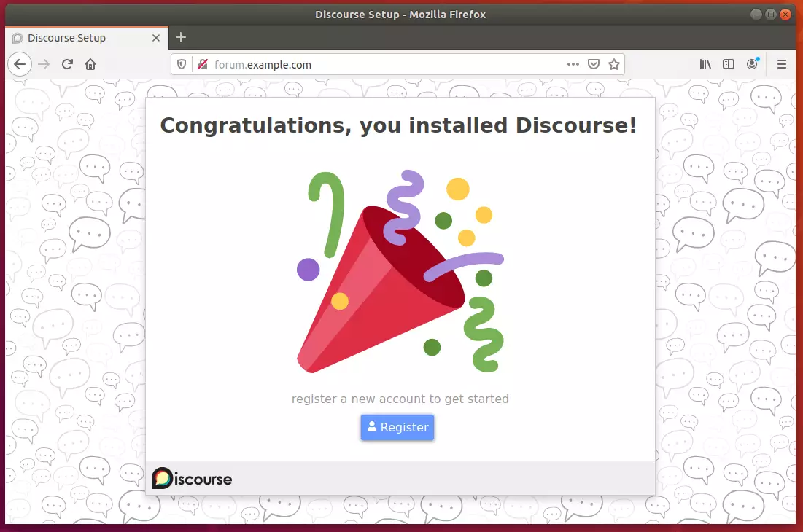Save page to Pocket
This screenshot has width=803, height=532.
pyautogui.click(x=594, y=64)
